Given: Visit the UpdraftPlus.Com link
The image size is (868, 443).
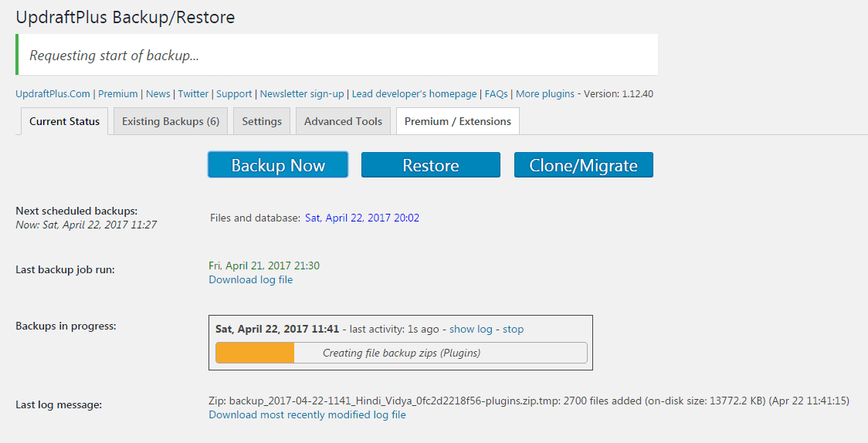Looking at the screenshot, I should click(53, 94).
